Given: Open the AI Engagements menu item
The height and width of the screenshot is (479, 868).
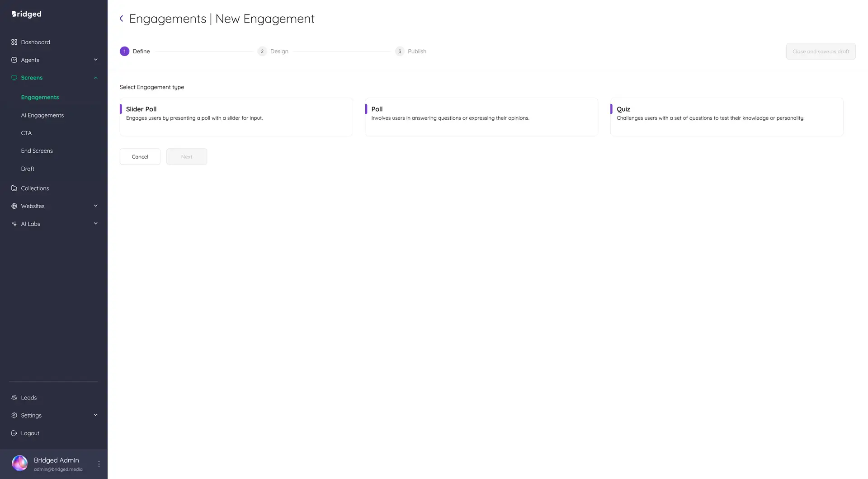Looking at the screenshot, I should tap(42, 115).
